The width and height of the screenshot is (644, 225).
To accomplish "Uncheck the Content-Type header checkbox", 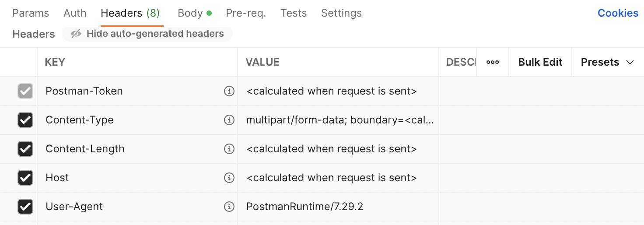I will [x=25, y=120].
